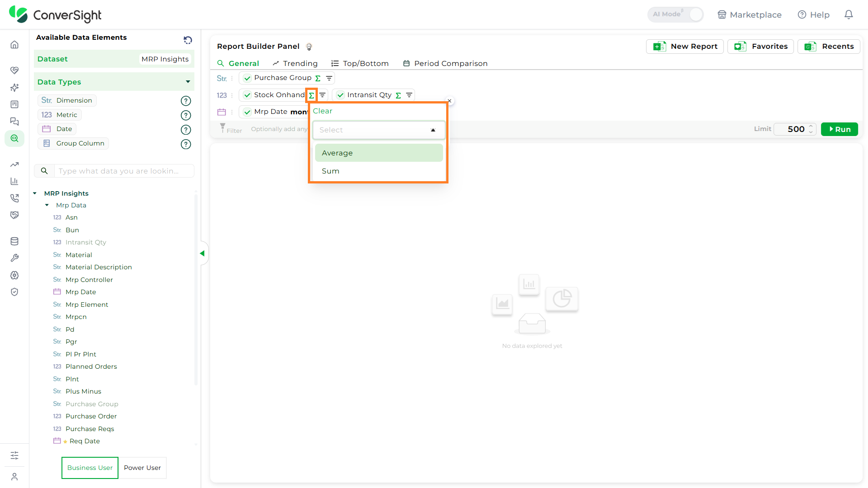Screen dimensions: 868x488
Task: Open help for Dimension data type
Action: click(x=186, y=101)
